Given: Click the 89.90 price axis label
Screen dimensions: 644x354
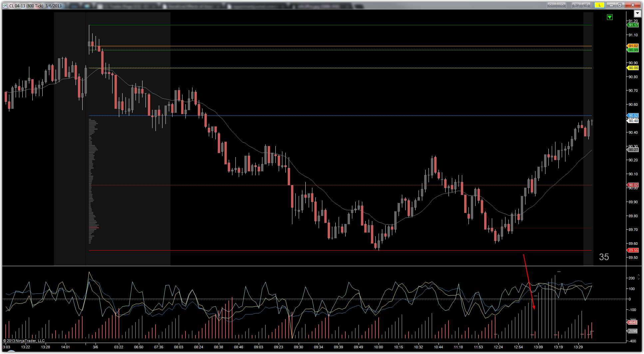Looking at the screenshot, I should pyautogui.click(x=633, y=202).
